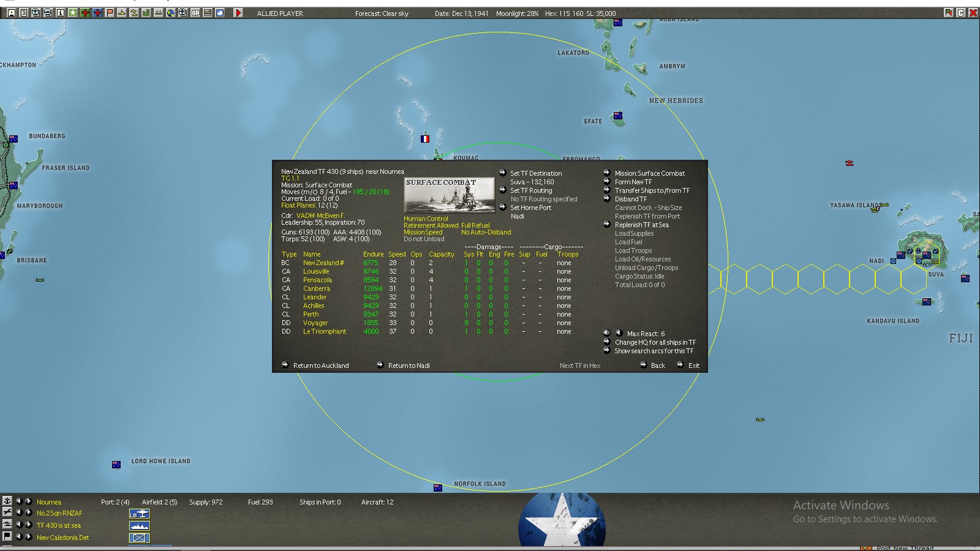The width and height of the screenshot is (980, 551).
Task: Save the game using disk icon
Action: click(x=12, y=12)
